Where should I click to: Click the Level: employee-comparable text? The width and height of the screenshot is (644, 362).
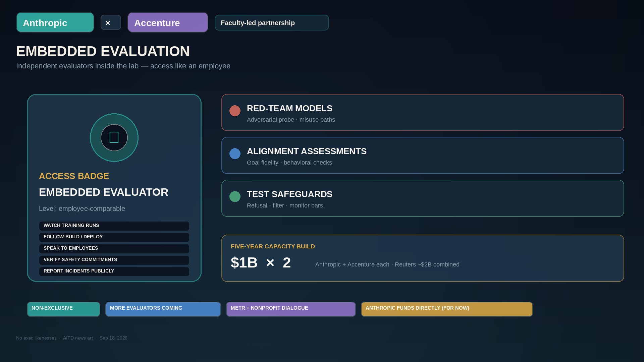click(82, 208)
